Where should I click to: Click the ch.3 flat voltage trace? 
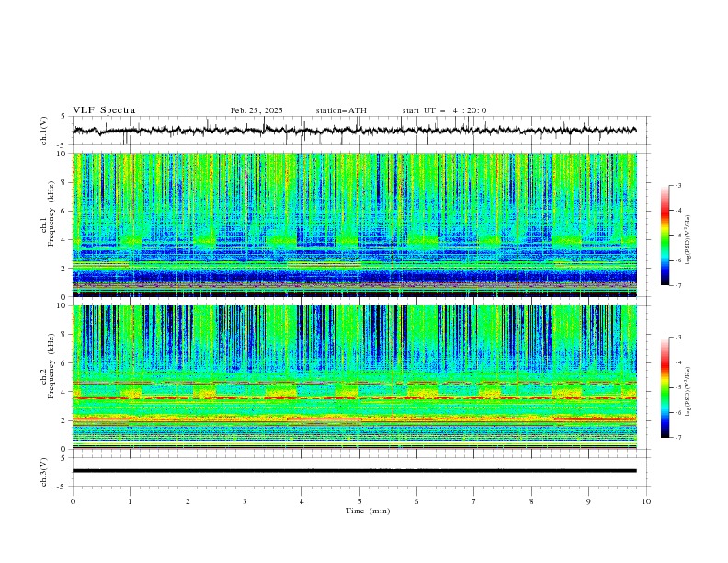pyautogui.click(x=354, y=471)
